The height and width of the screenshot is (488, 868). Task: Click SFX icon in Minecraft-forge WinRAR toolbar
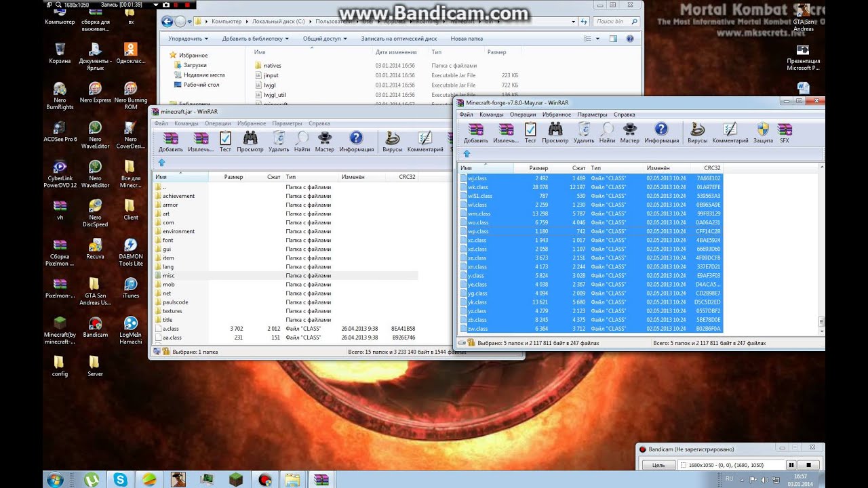785,132
